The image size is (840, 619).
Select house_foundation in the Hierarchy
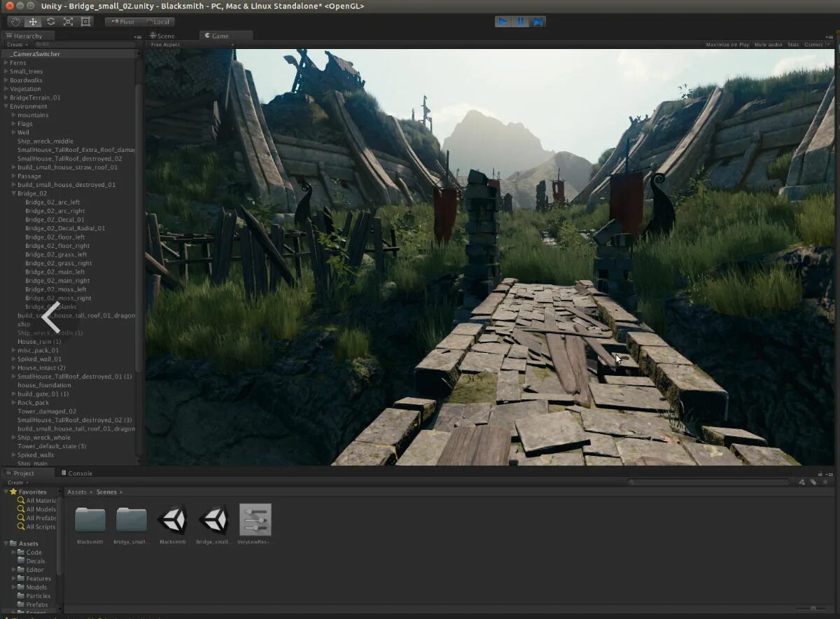point(44,385)
